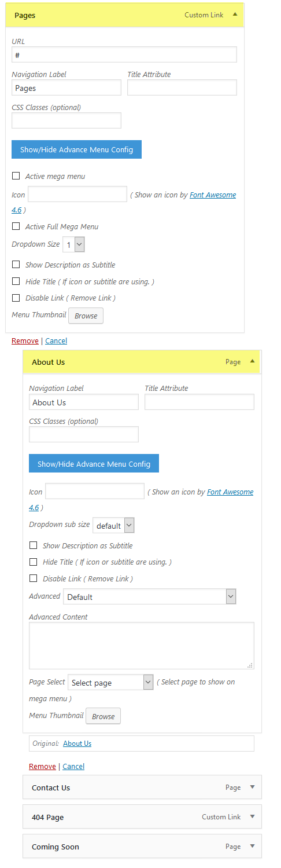
Task: Open the Dropdown Size selector
Action: pyautogui.click(x=74, y=245)
